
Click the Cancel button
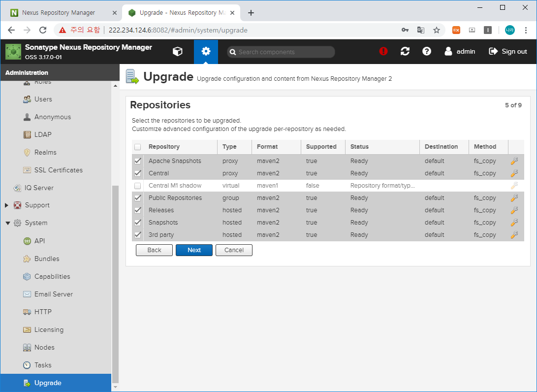(x=234, y=250)
